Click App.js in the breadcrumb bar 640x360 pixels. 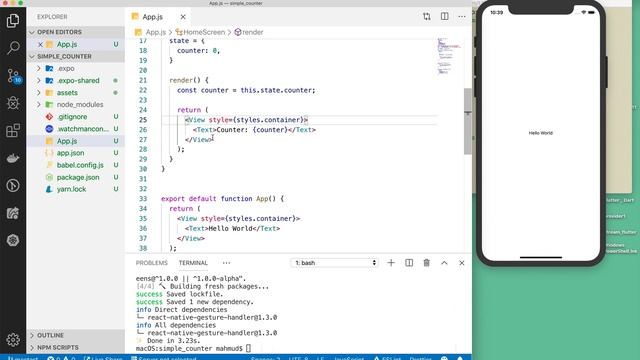pyautogui.click(x=156, y=32)
